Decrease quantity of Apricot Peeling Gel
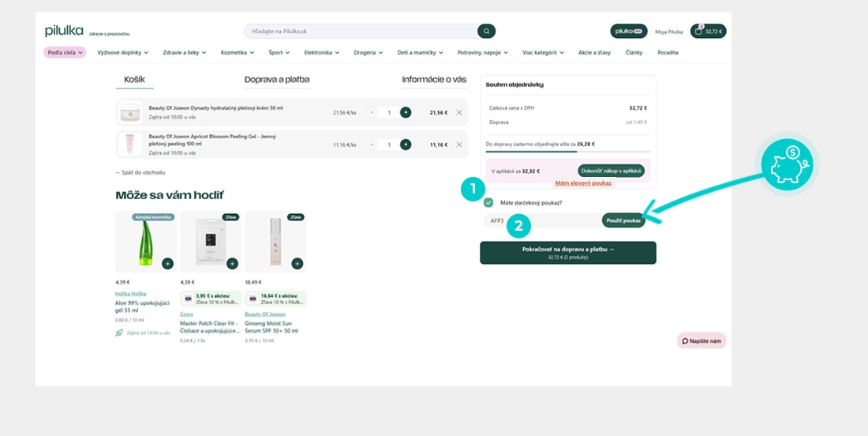The width and height of the screenshot is (868, 436). (372, 145)
